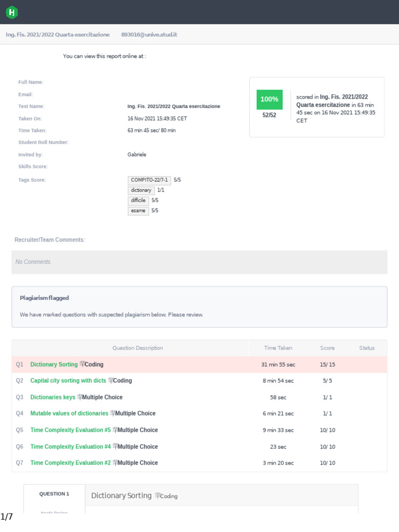The width and height of the screenshot is (399, 532).
Task: Open the Dictionary Sorting question link
Action: click(x=54, y=365)
